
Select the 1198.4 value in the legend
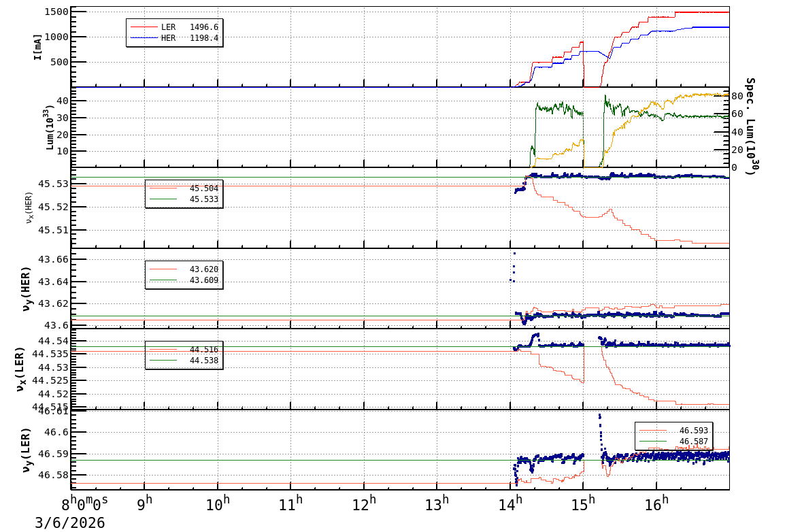tap(204, 38)
